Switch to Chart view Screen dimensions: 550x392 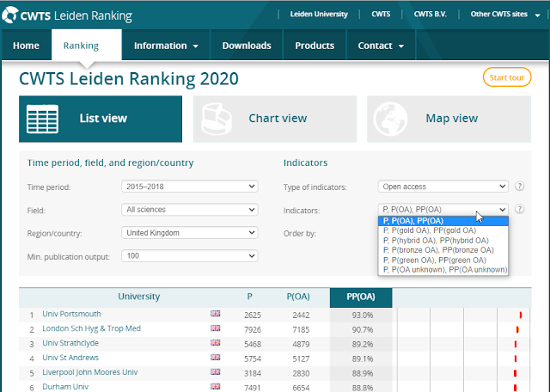pos(275,119)
